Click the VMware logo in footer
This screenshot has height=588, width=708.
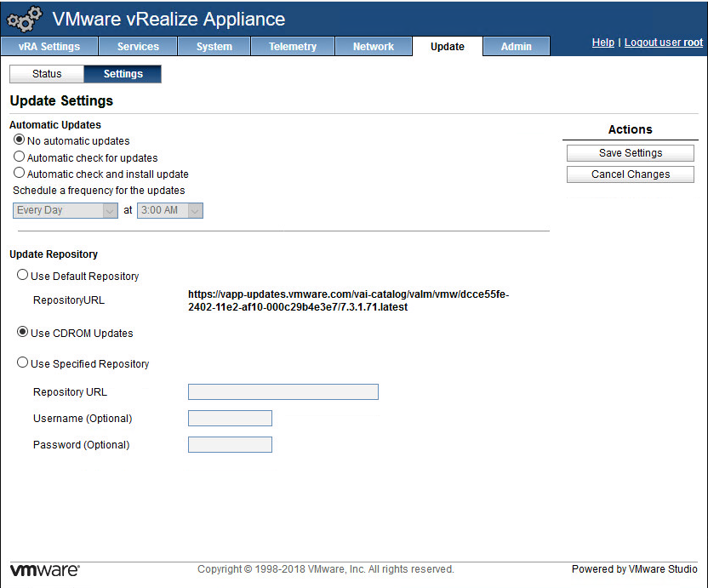pos(44,569)
